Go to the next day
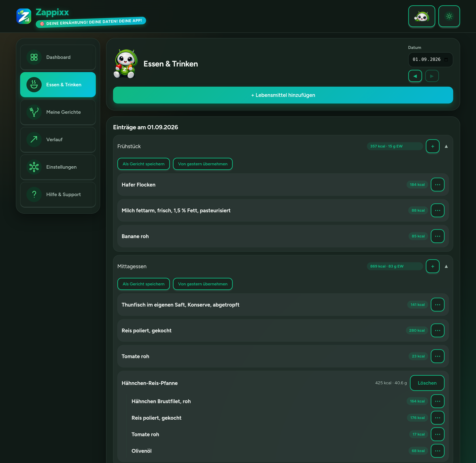The height and width of the screenshot is (463, 476). [432, 76]
